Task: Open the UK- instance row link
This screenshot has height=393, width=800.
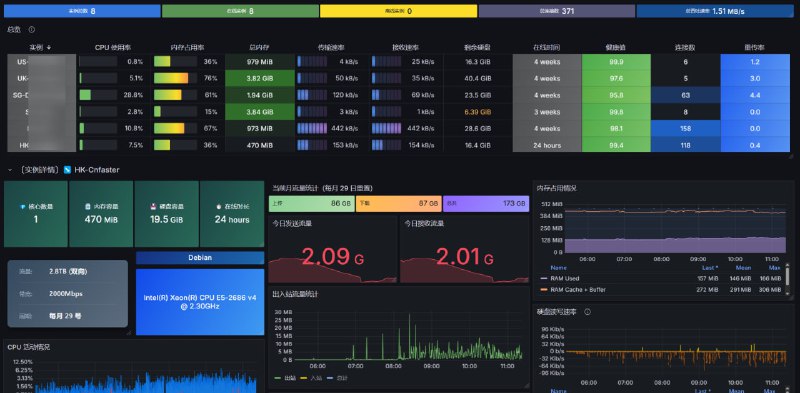Action: [41, 79]
